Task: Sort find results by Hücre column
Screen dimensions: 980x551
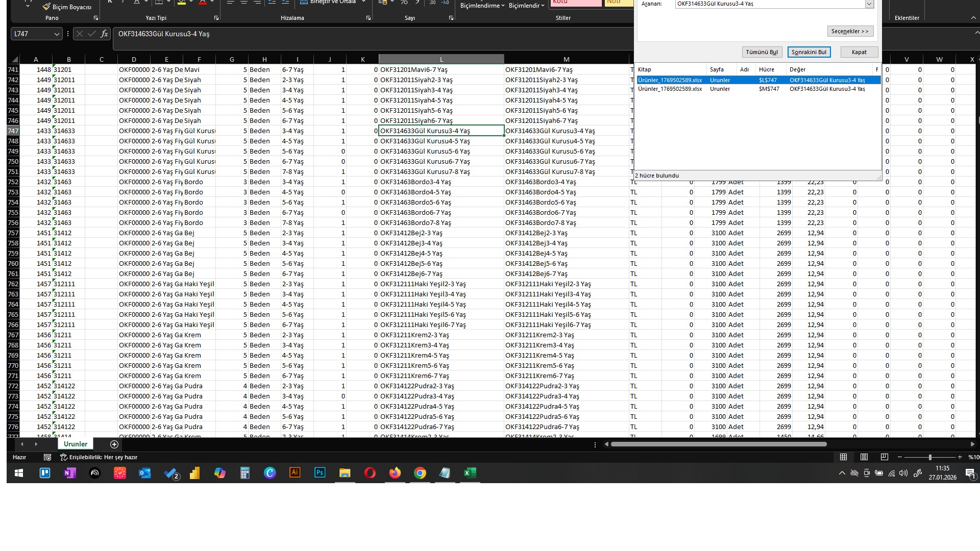Action: click(771, 69)
